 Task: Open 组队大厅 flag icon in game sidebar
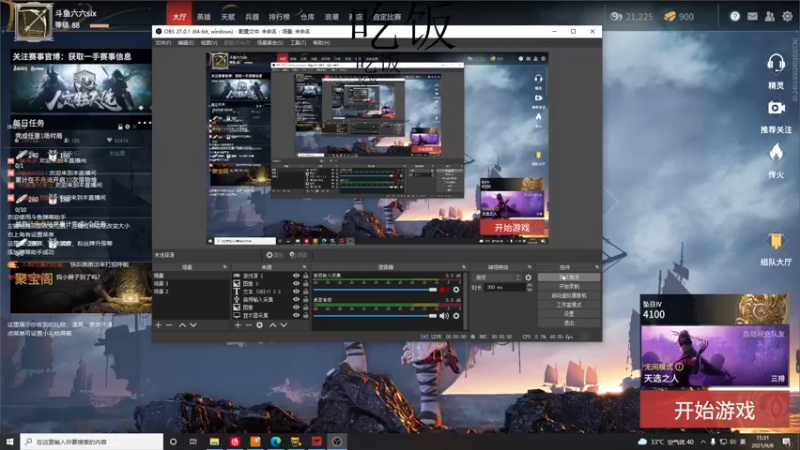click(x=776, y=240)
